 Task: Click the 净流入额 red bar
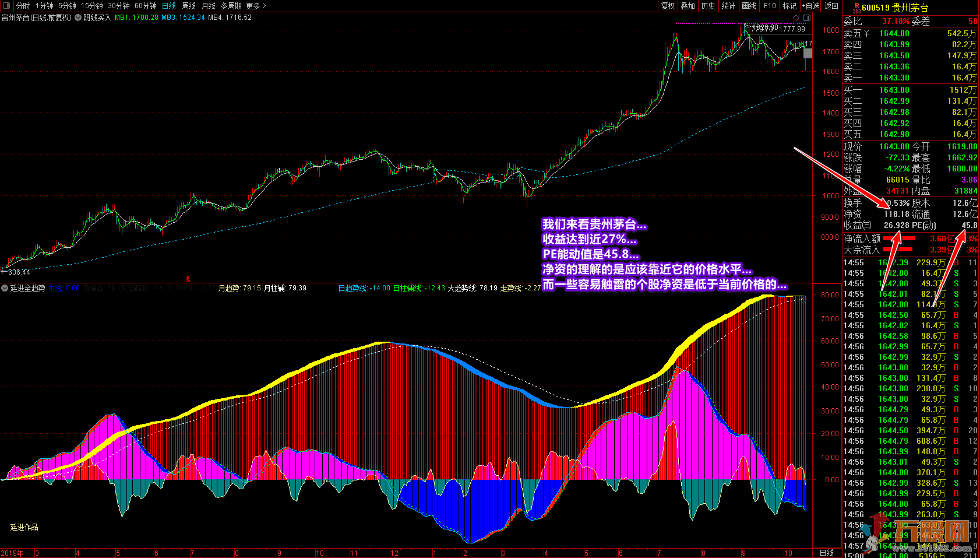[x=899, y=238]
